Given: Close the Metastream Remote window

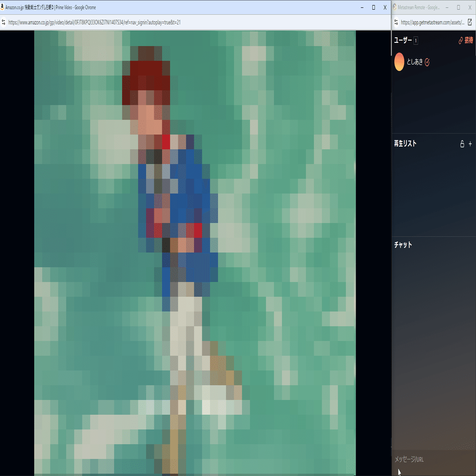Looking at the screenshot, I should click(x=470, y=7).
